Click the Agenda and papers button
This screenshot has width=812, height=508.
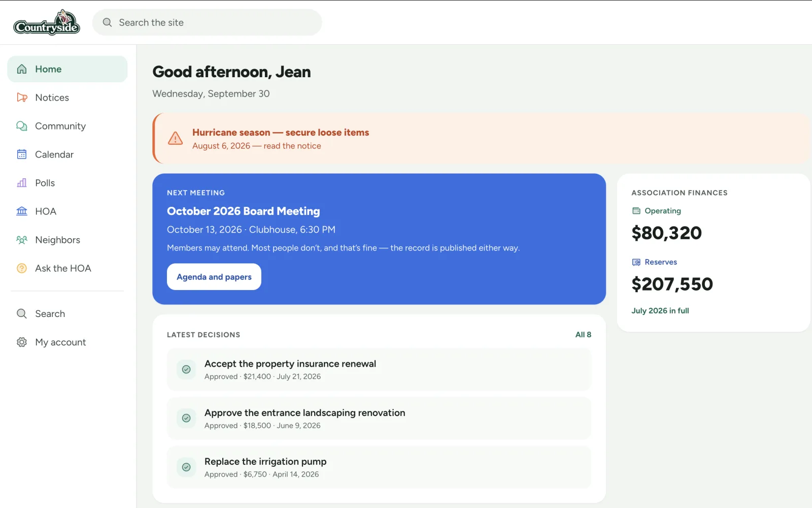[214, 277]
